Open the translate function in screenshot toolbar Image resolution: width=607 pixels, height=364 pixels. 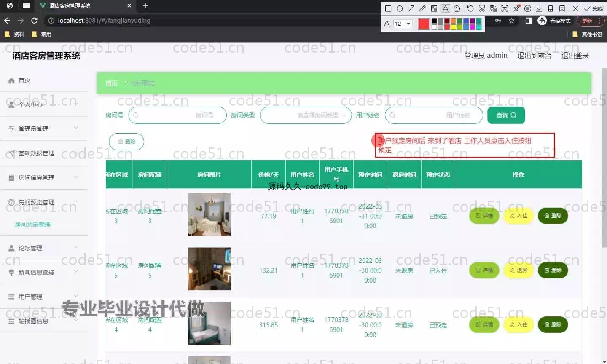[493, 8]
